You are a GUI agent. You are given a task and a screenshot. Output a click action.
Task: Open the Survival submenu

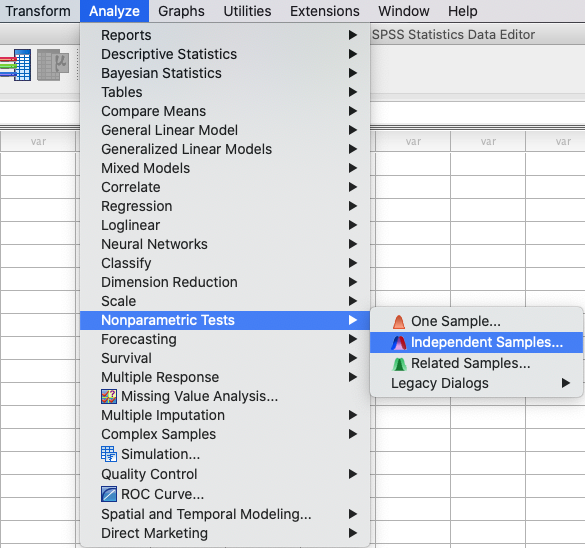point(225,358)
